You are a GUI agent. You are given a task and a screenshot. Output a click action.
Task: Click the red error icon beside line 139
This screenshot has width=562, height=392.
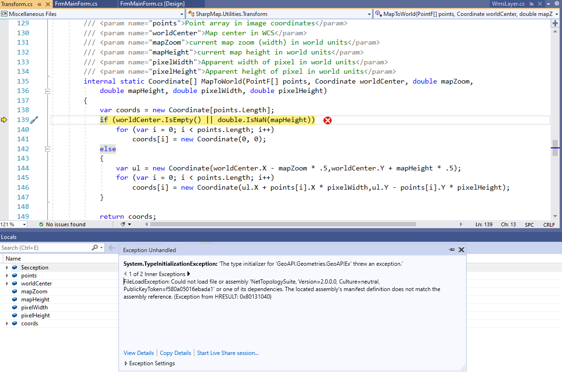328,120
